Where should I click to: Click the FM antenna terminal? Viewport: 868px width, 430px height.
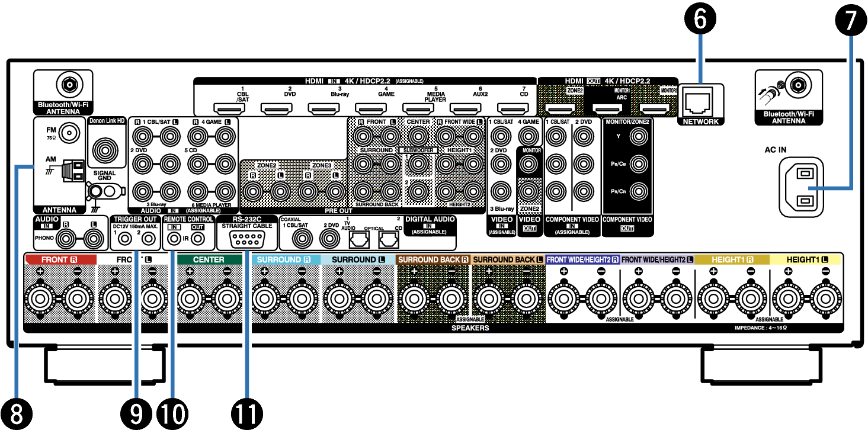click(x=71, y=131)
